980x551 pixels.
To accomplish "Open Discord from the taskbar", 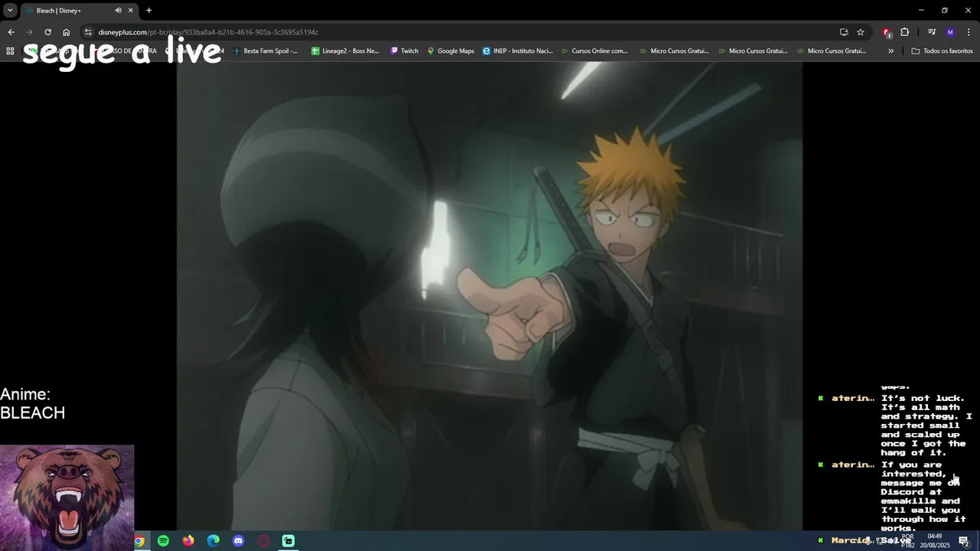I will click(238, 541).
